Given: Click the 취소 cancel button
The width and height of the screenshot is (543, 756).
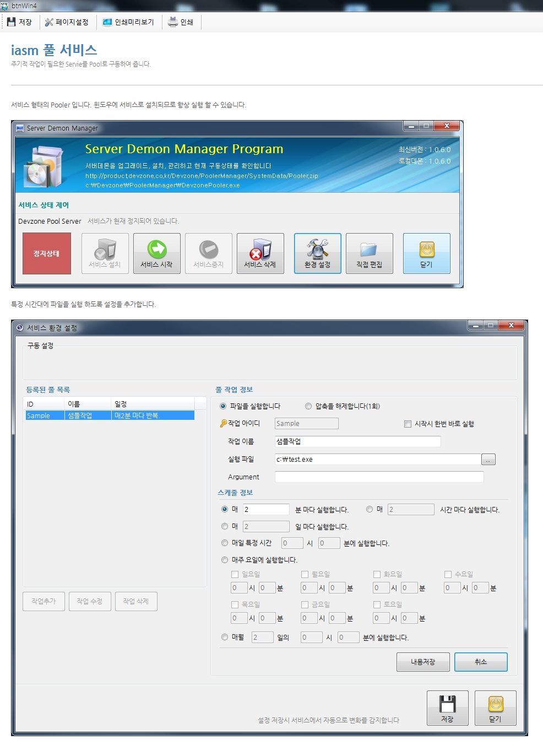Looking at the screenshot, I should 481,662.
